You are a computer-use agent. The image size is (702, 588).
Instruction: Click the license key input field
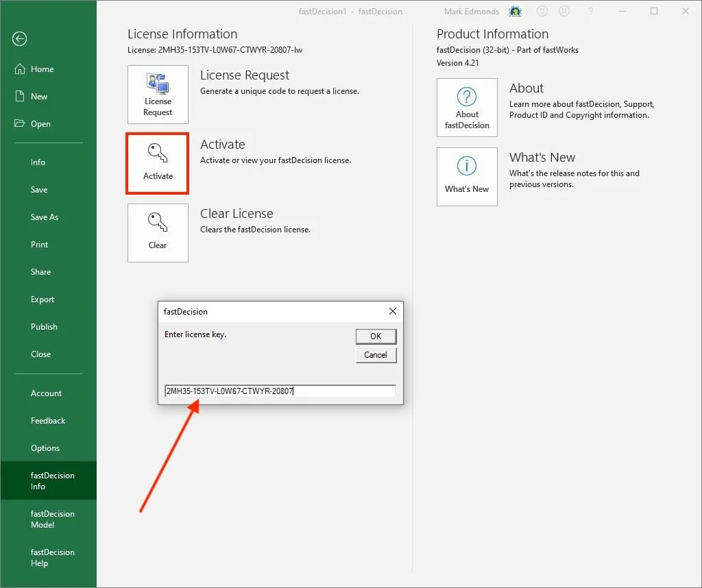pos(280,391)
